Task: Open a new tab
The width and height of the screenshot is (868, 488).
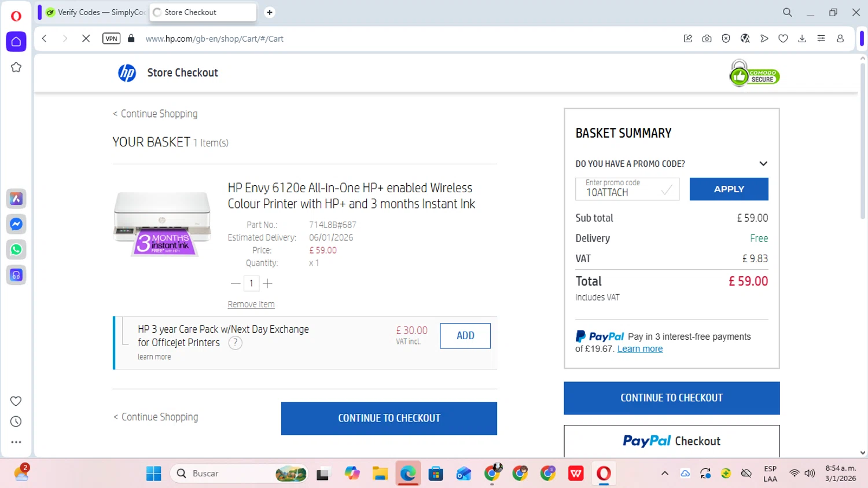Action: click(x=270, y=12)
